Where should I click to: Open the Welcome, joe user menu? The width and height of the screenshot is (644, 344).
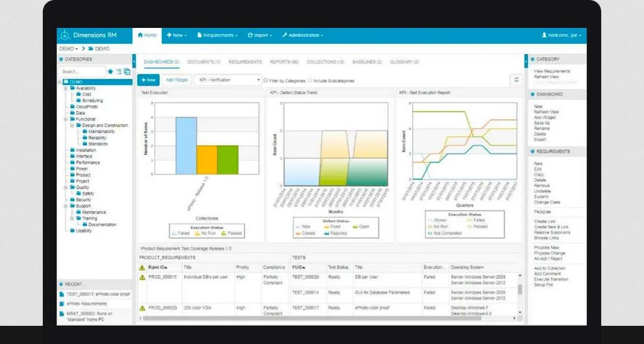pos(561,35)
